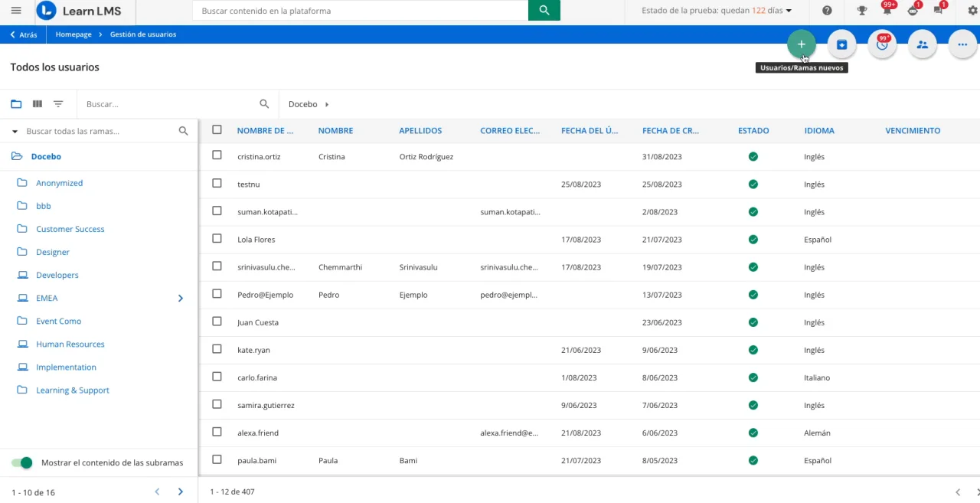
Task: Toggle Mostrar el contenido de las subramas
Action: point(22,462)
